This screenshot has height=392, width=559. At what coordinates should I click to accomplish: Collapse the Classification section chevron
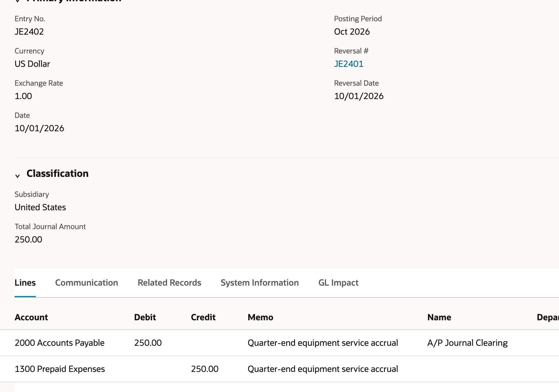click(x=18, y=176)
